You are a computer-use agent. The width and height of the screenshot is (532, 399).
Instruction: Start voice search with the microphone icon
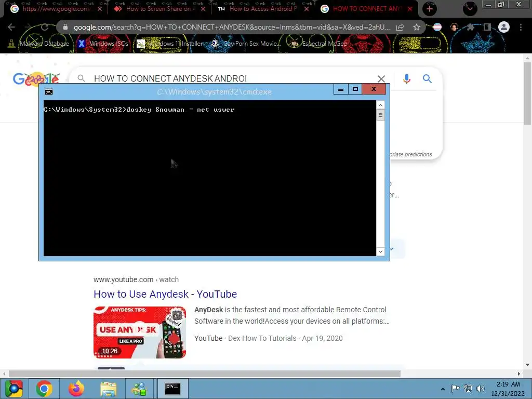tap(406, 79)
